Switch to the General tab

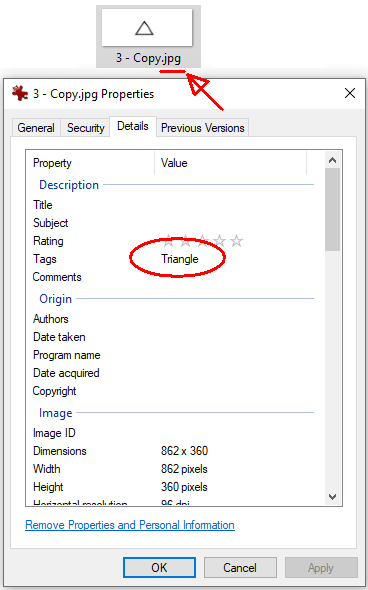click(36, 128)
